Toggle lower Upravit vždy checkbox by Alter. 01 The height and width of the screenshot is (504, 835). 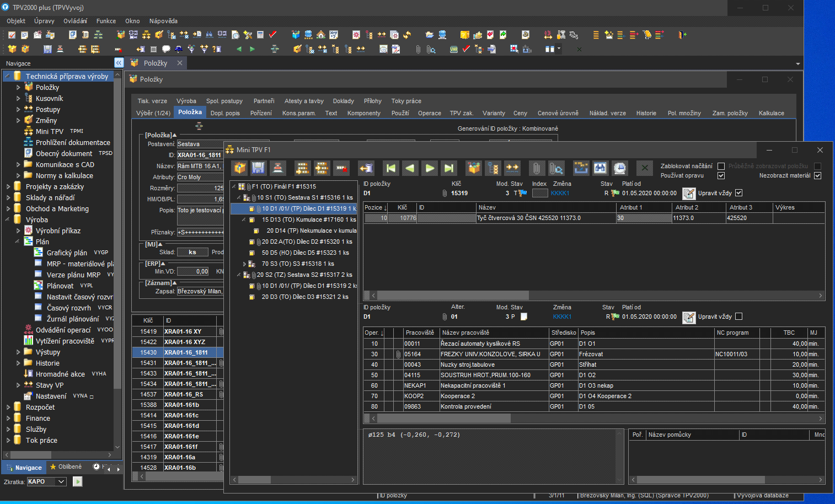click(739, 317)
